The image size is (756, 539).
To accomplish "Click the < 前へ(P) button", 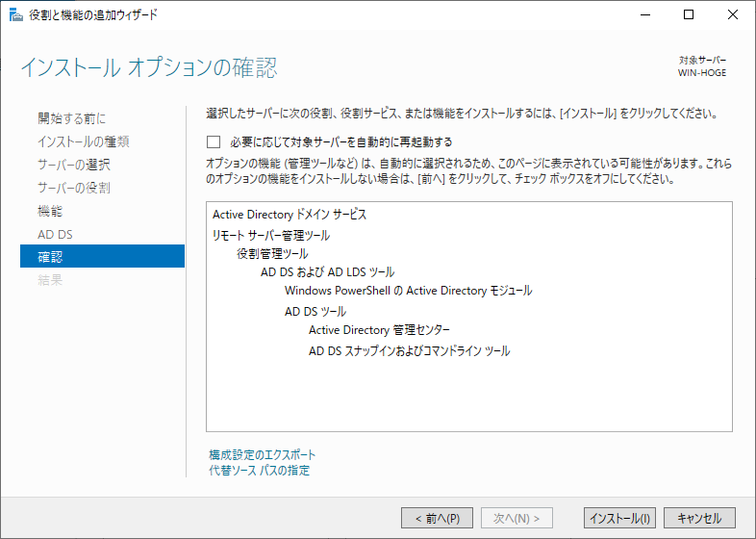I will 437,518.
